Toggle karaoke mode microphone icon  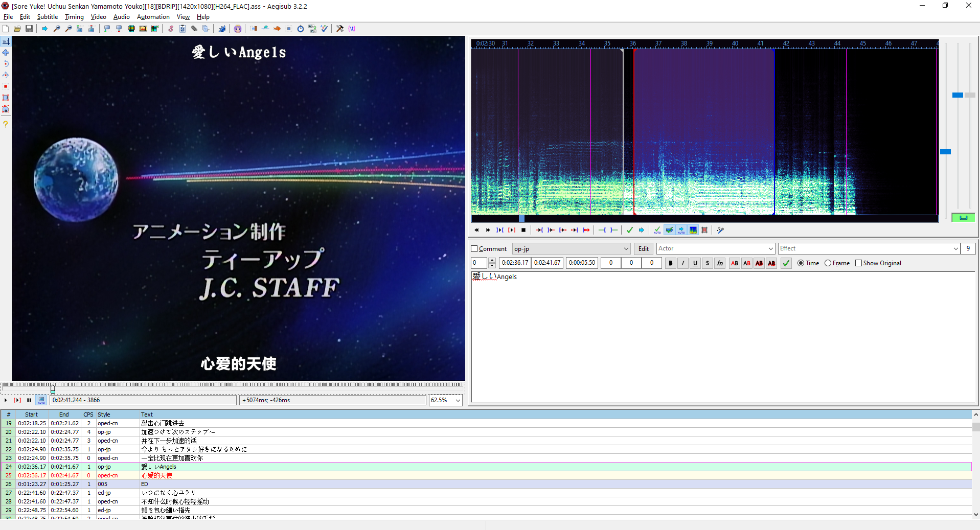coord(720,230)
